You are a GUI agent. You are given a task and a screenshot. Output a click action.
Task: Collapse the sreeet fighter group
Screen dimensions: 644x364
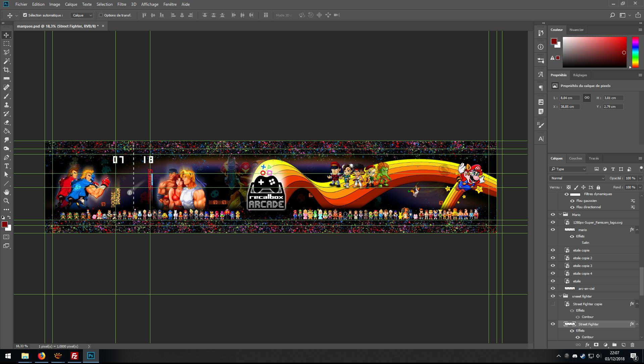click(560, 296)
